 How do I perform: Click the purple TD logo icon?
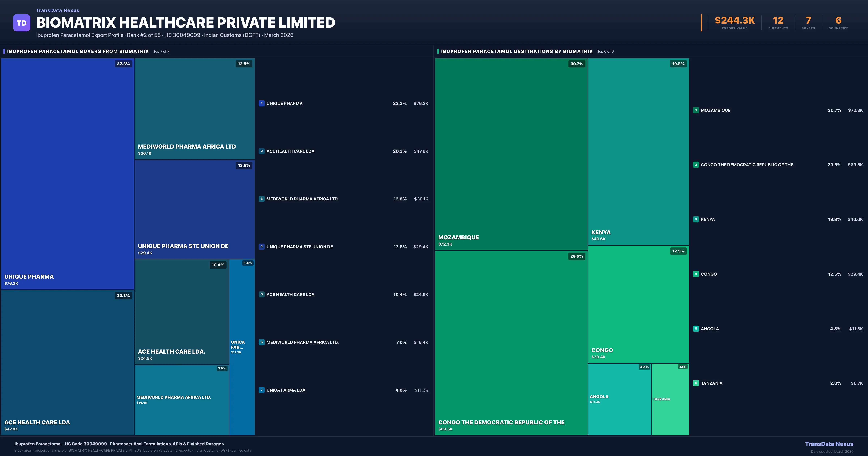point(22,23)
